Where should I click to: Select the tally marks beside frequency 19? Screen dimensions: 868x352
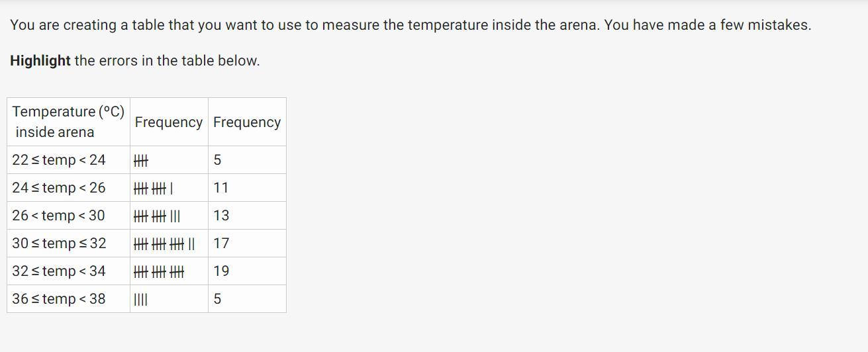click(159, 271)
